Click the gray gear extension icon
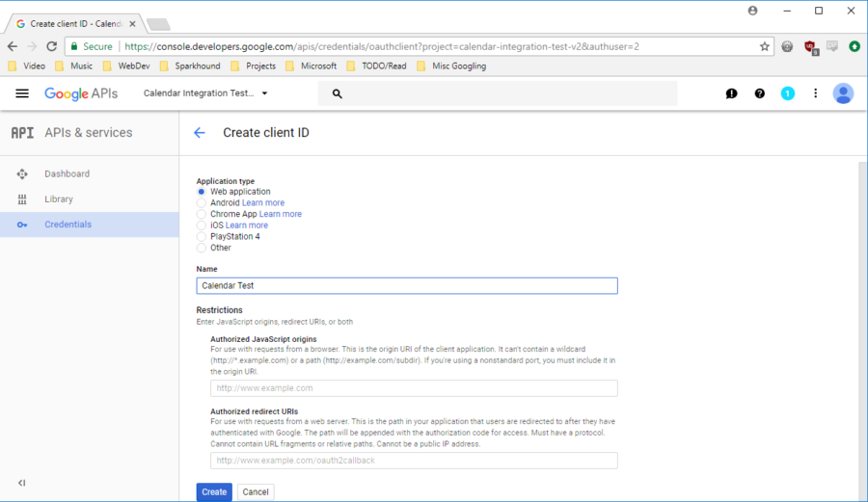The width and height of the screenshot is (868, 502). click(787, 46)
